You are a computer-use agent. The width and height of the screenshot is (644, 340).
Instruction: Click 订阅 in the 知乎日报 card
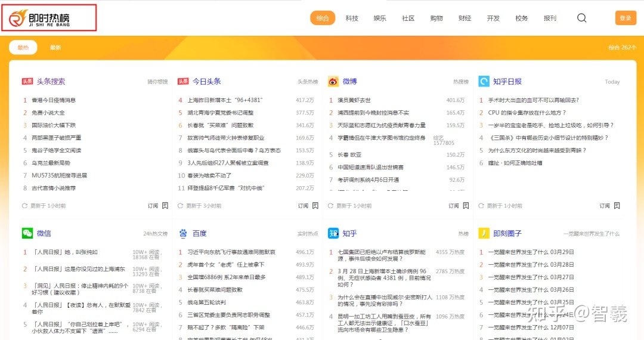(605, 206)
